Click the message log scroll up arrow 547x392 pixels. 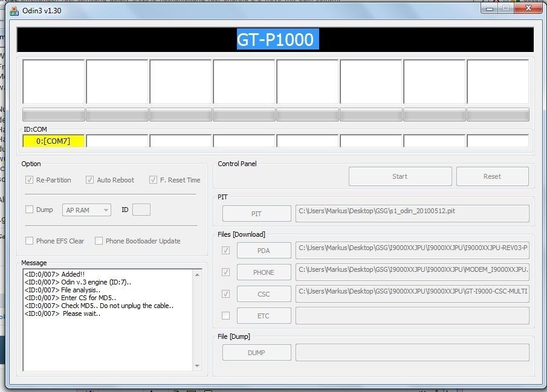tap(197, 275)
